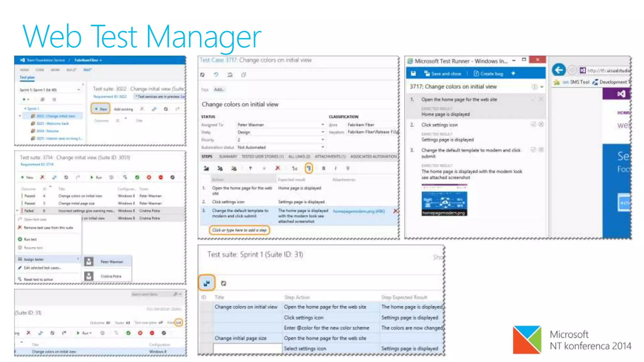Click Not applicable icon in suite 3714 toolbar

point(172,177)
